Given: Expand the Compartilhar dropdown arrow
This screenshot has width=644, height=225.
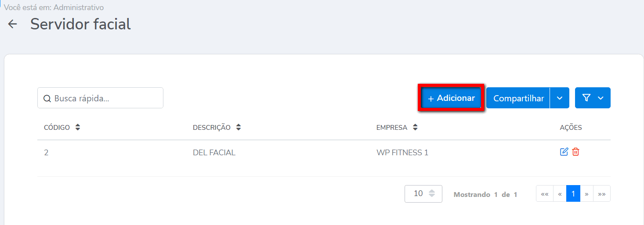Looking at the screenshot, I should coord(560,98).
